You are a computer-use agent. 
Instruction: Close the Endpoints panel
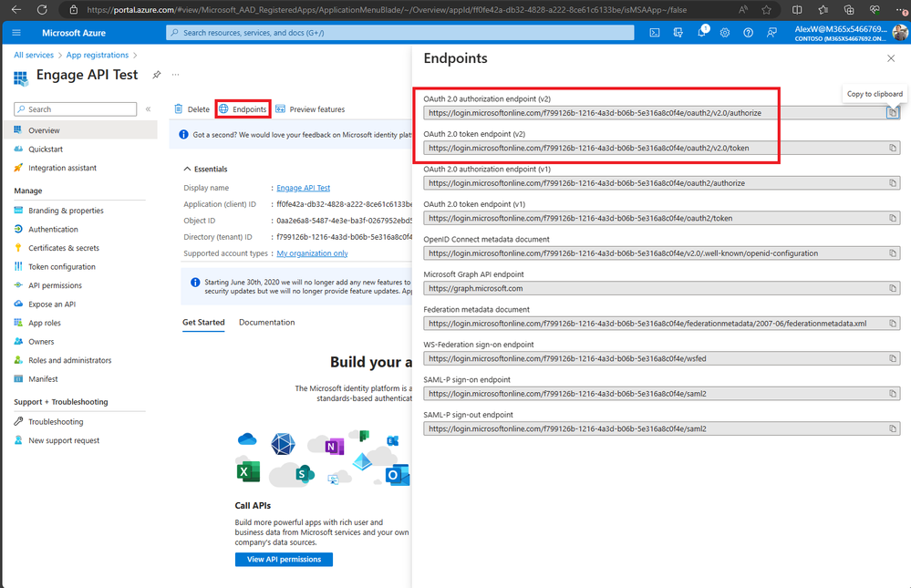(x=891, y=58)
